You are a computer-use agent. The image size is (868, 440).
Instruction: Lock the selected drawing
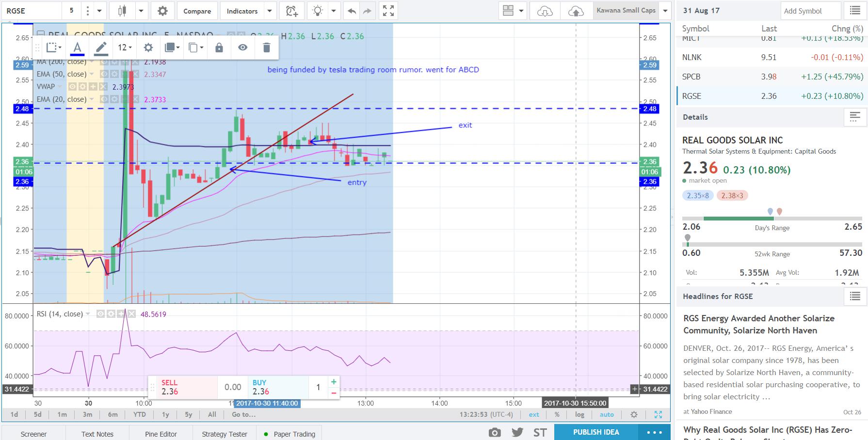[x=219, y=47]
